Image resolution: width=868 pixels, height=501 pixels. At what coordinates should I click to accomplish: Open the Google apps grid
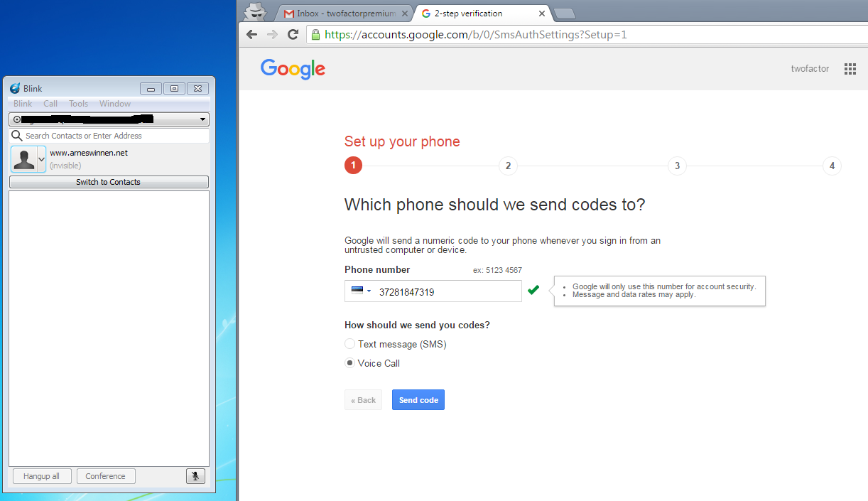coord(850,69)
